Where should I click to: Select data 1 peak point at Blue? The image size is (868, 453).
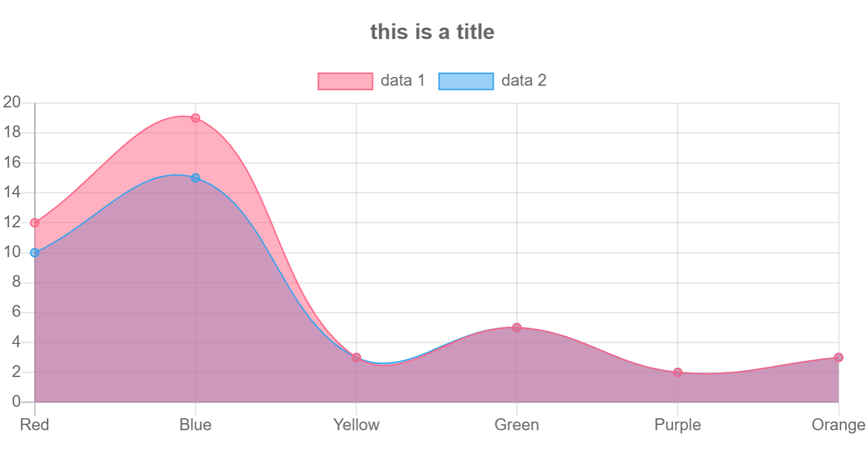(x=195, y=118)
